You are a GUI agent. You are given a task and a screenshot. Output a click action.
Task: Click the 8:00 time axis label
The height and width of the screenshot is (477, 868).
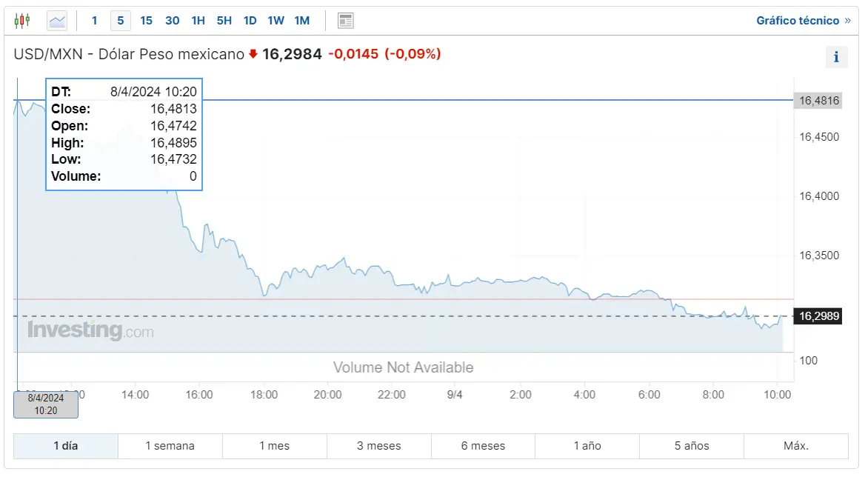pyautogui.click(x=713, y=395)
